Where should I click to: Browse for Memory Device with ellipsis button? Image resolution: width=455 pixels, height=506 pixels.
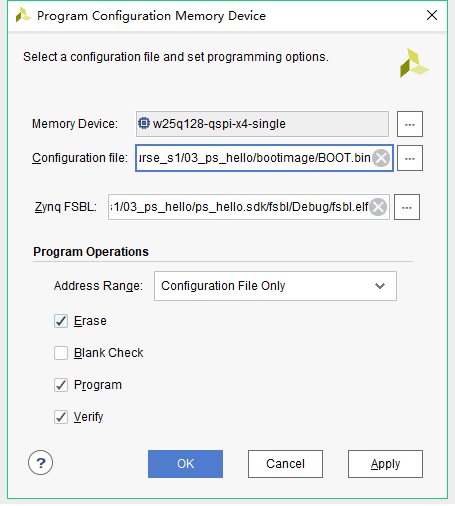click(x=410, y=124)
